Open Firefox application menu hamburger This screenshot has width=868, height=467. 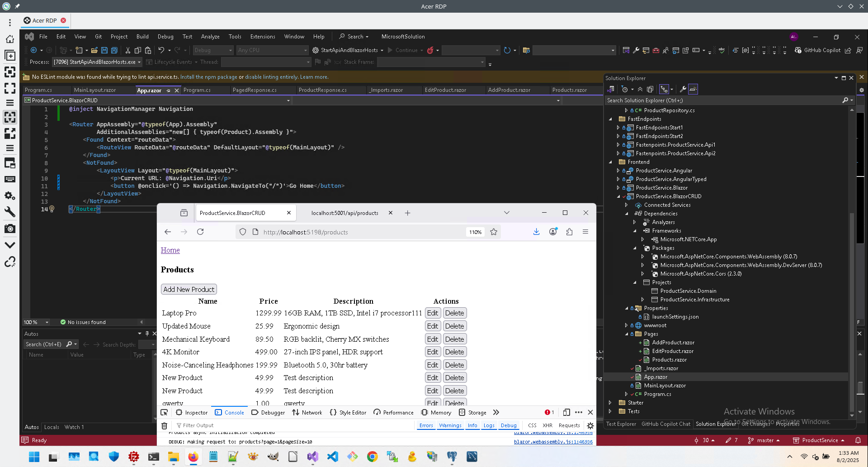coord(585,232)
